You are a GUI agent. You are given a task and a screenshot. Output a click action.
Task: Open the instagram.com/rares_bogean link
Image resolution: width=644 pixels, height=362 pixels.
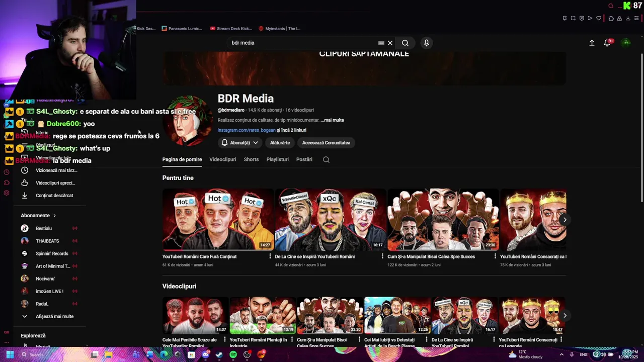pyautogui.click(x=247, y=130)
